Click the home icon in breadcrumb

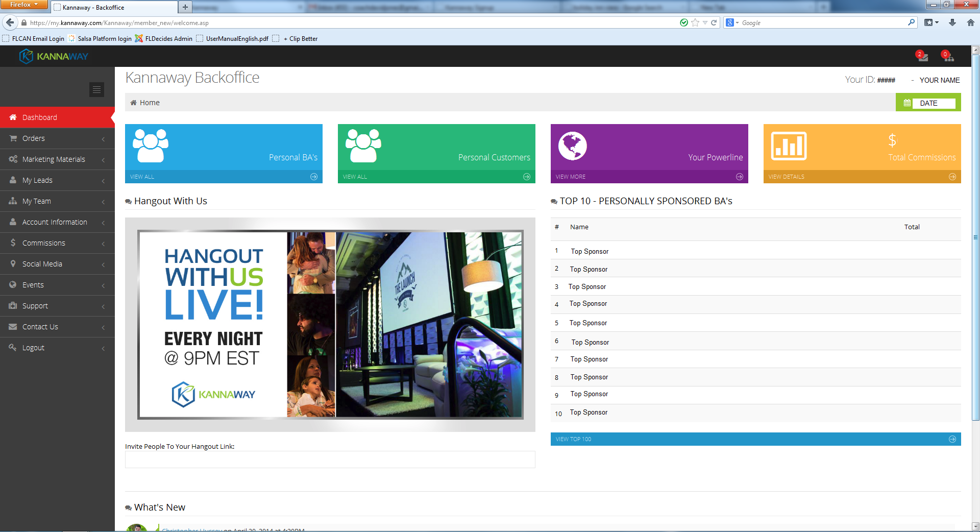pyautogui.click(x=134, y=103)
